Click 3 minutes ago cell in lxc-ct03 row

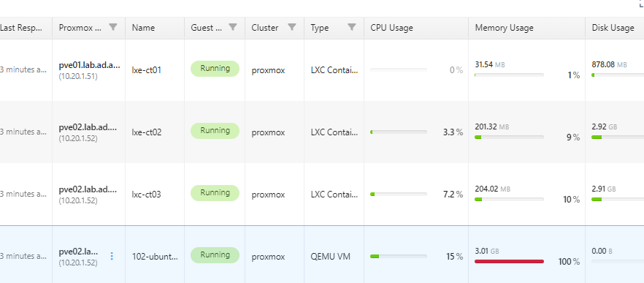point(23,195)
